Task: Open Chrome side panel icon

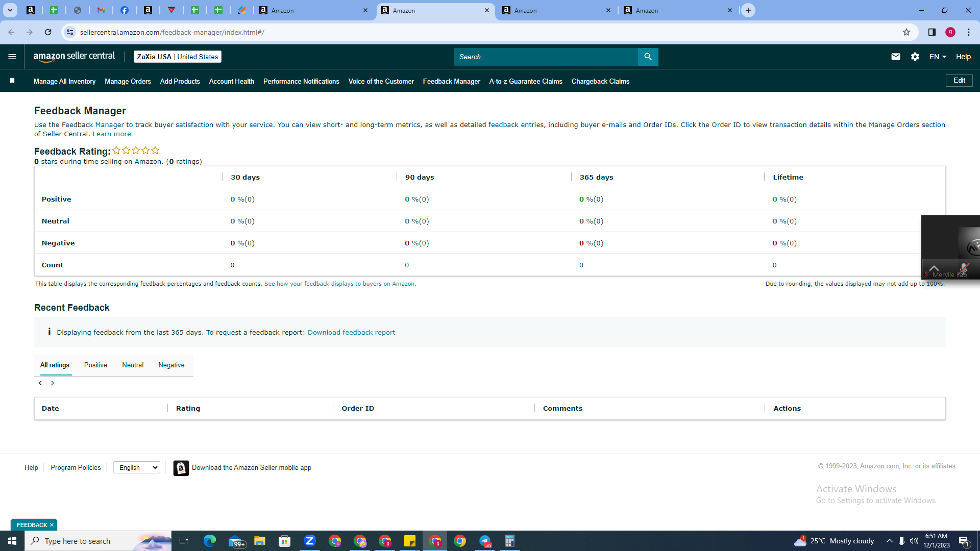Action: coord(932,32)
